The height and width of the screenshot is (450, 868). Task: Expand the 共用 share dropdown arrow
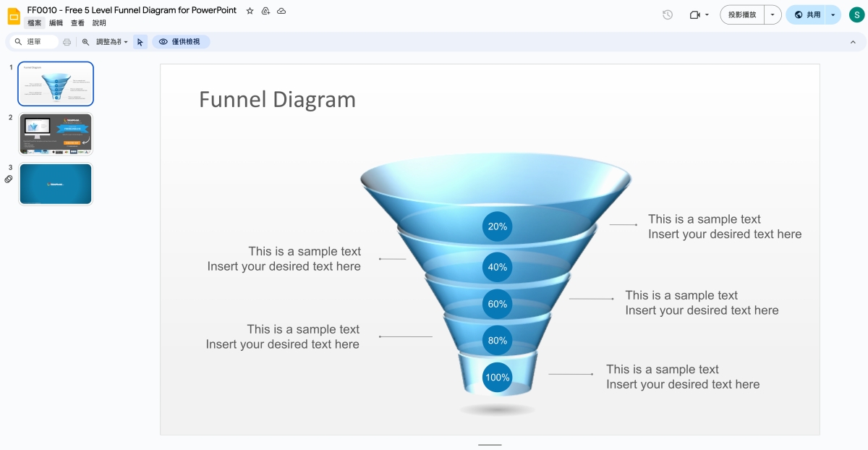[833, 14]
